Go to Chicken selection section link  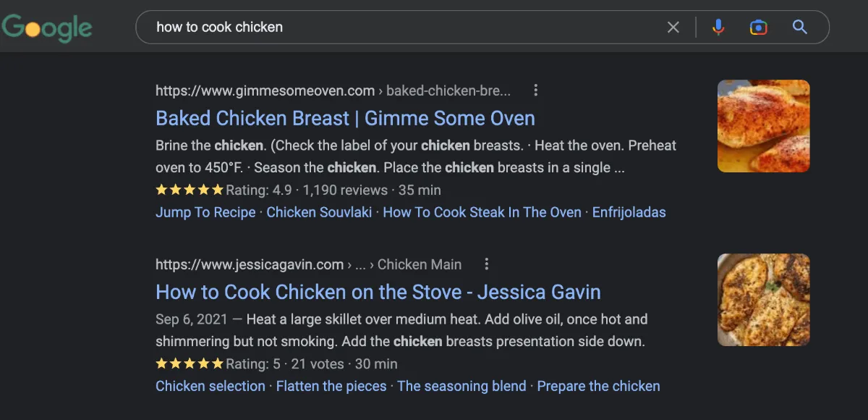click(210, 386)
